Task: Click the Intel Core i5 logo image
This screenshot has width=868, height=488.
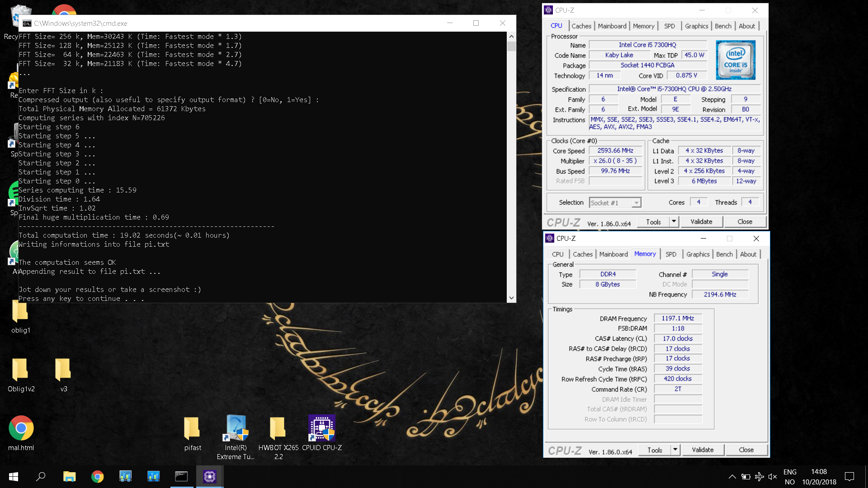Action: pos(736,60)
